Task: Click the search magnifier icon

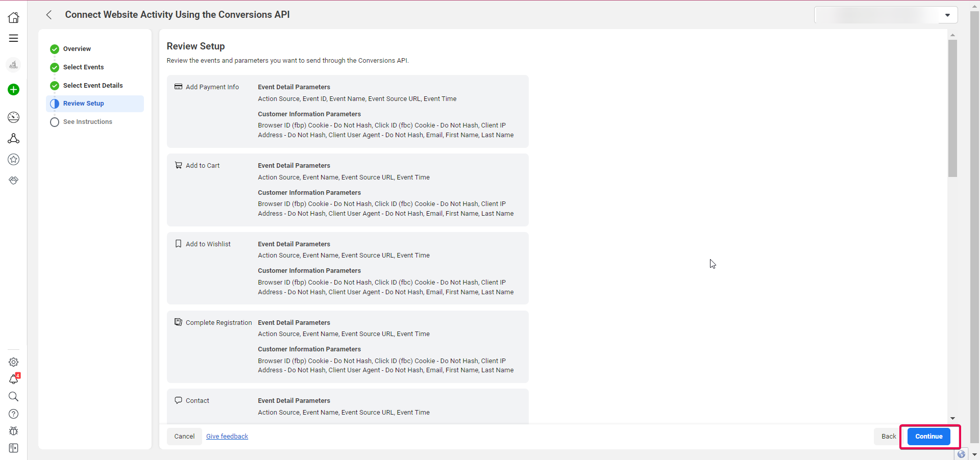Action: pyautogui.click(x=14, y=396)
